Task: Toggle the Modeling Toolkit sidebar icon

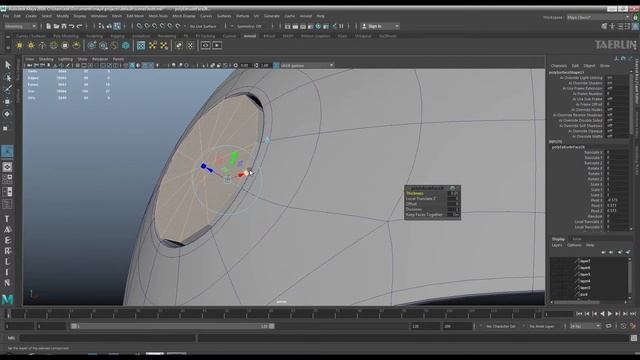Action: (604, 26)
